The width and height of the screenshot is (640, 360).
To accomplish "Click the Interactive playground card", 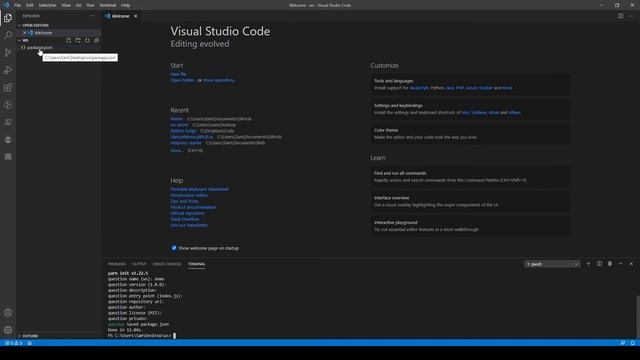I will (x=471, y=226).
